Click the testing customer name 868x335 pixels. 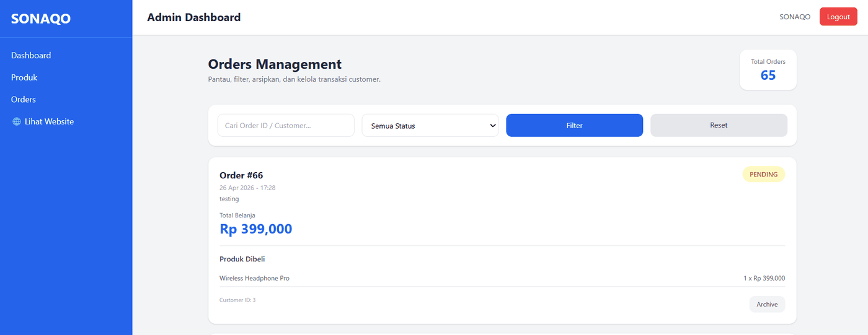coord(229,199)
